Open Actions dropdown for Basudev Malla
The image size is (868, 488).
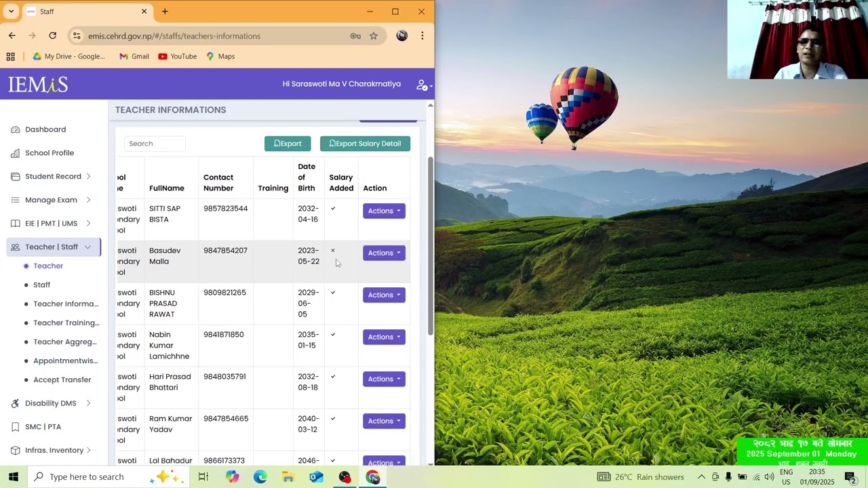[x=384, y=253]
